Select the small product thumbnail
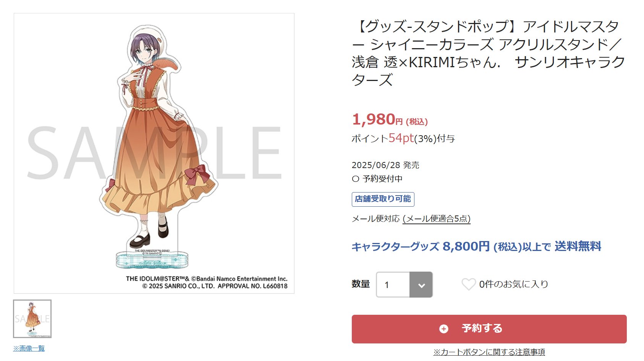This screenshot has height=361, width=644. pyautogui.click(x=32, y=319)
